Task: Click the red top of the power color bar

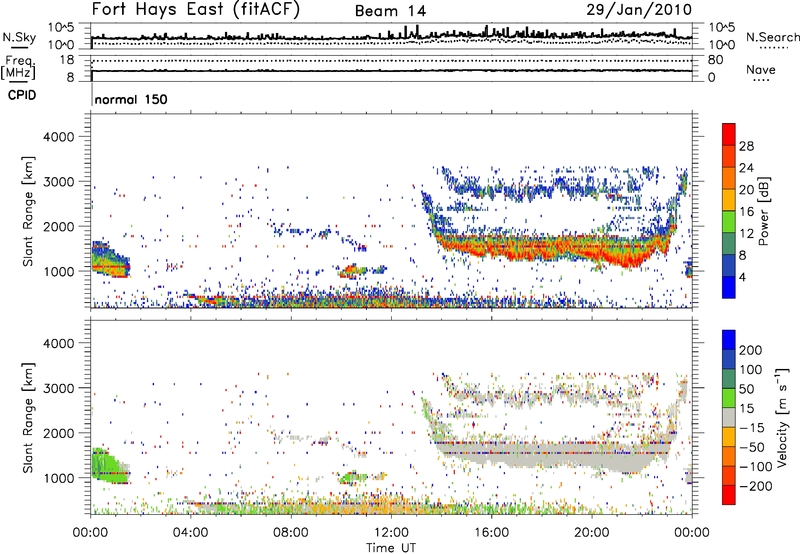Action: click(729, 134)
